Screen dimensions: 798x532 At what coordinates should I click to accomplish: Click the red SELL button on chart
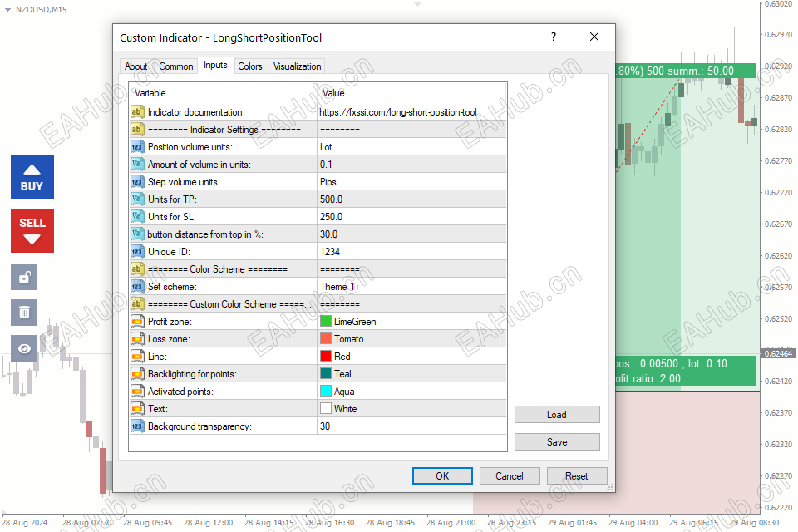32,230
